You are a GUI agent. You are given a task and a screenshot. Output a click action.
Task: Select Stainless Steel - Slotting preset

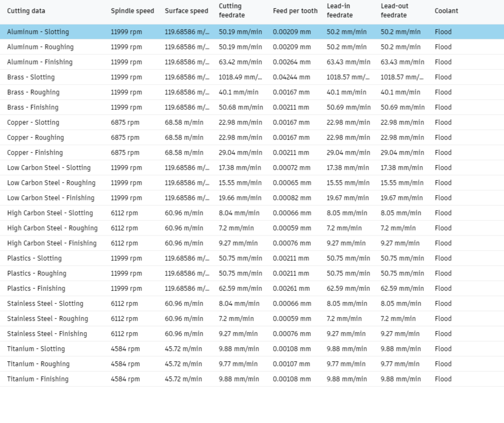(252, 303)
